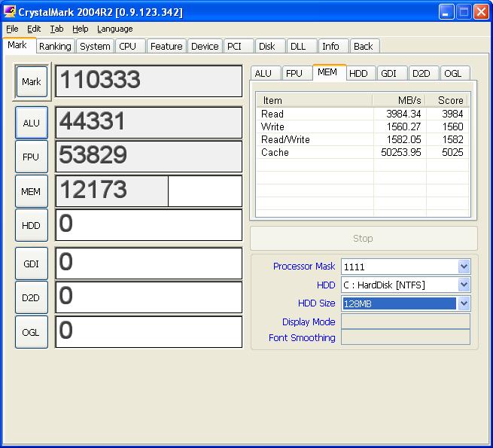Switch to the Ranking tab

[x=56, y=46]
